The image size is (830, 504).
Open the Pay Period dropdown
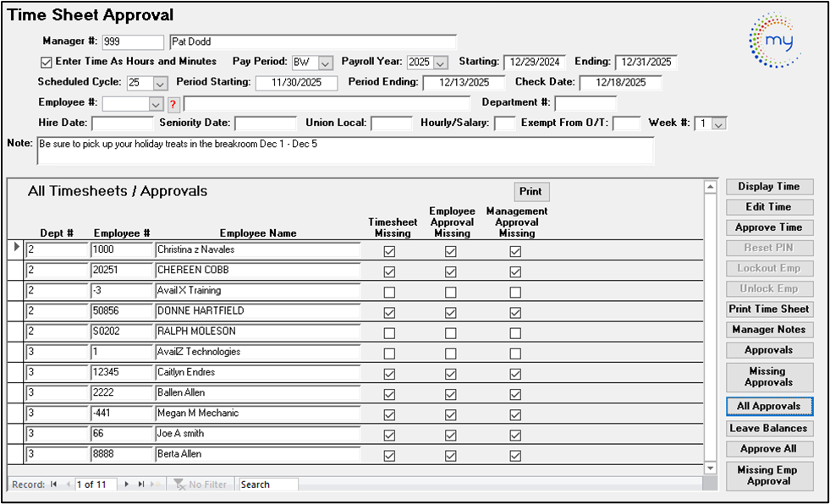(x=326, y=63)
